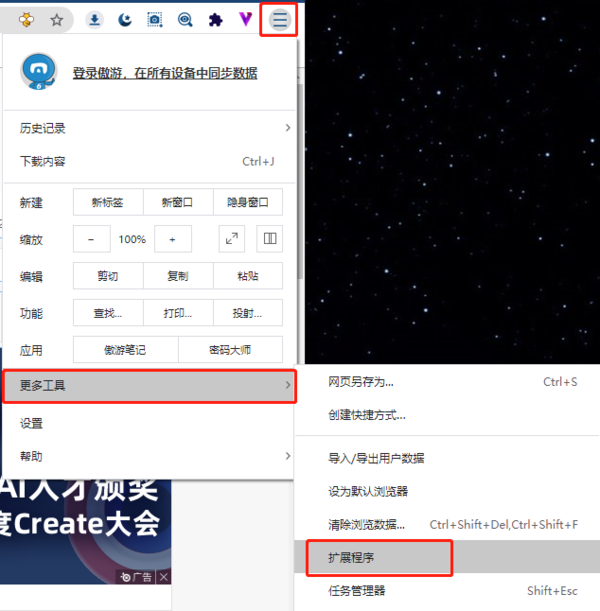Increase zoom with the plus button

(173, 238)
